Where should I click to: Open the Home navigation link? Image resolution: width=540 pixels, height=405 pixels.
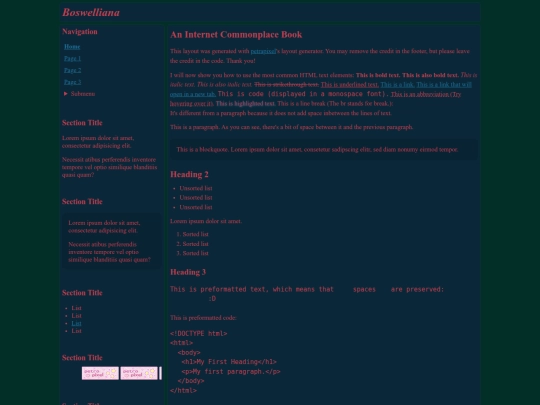click(72, 46)
